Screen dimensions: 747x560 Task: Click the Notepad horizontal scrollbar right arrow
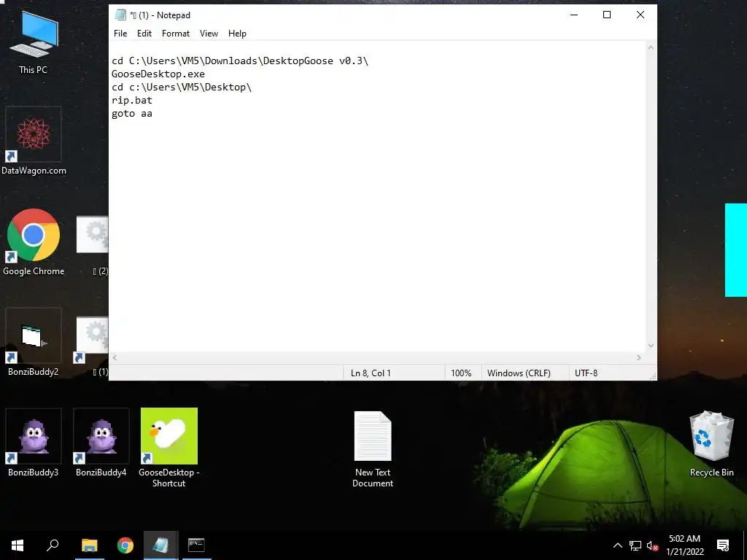639,357
